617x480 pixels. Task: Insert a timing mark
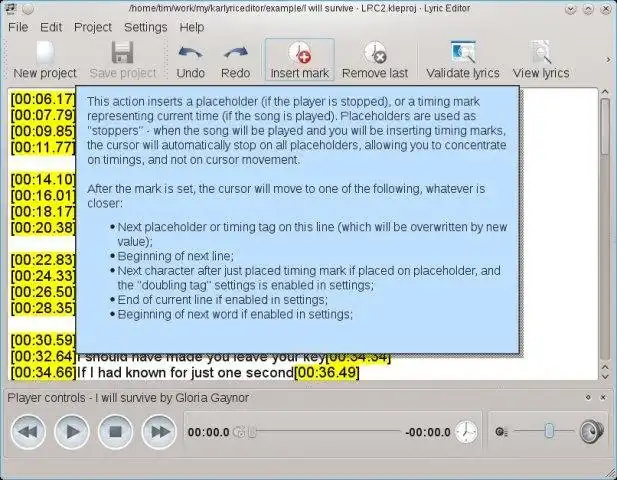[x=300, y=60]
